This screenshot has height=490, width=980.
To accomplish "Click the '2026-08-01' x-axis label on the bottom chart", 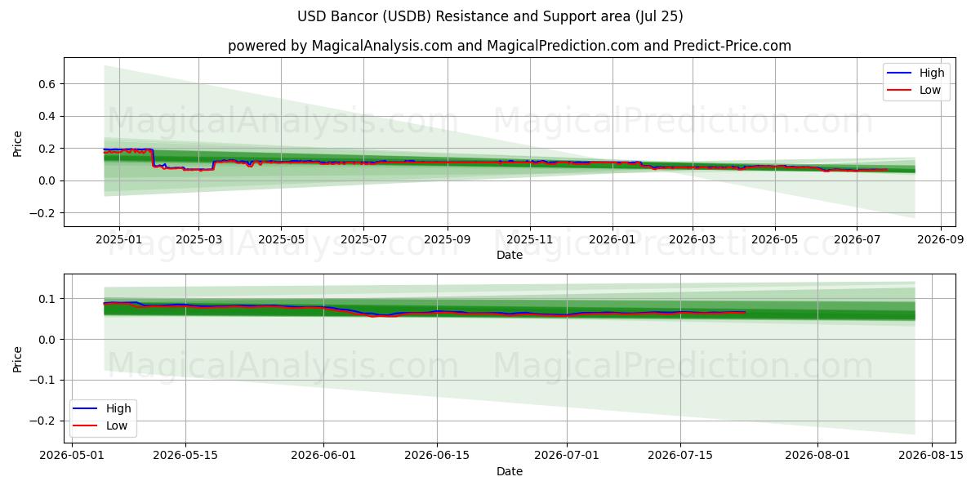I will tap(817, 457).
